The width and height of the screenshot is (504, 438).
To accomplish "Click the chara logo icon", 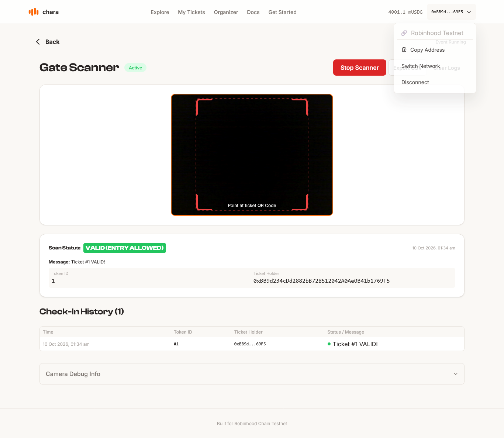I will coord(34,12).
